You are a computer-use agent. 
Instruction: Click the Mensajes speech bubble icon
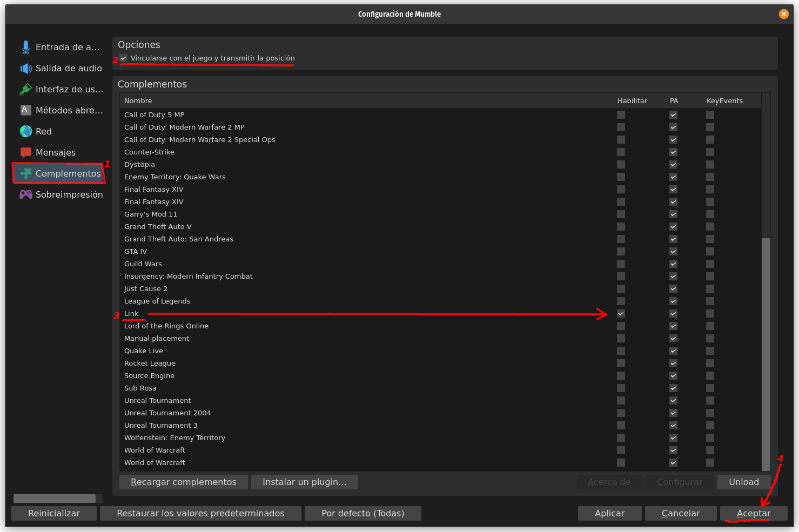[x=25, y=153]
